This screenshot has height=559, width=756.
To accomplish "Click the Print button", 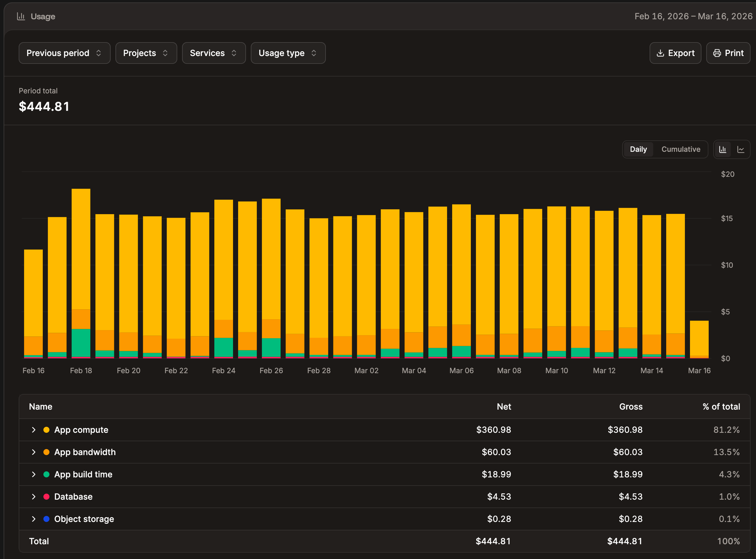I will (x=728, y=53).
